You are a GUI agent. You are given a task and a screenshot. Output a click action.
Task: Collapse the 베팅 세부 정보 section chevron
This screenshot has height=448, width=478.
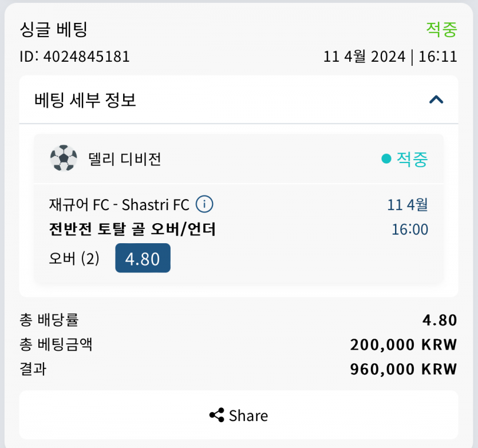click(436, 100)
